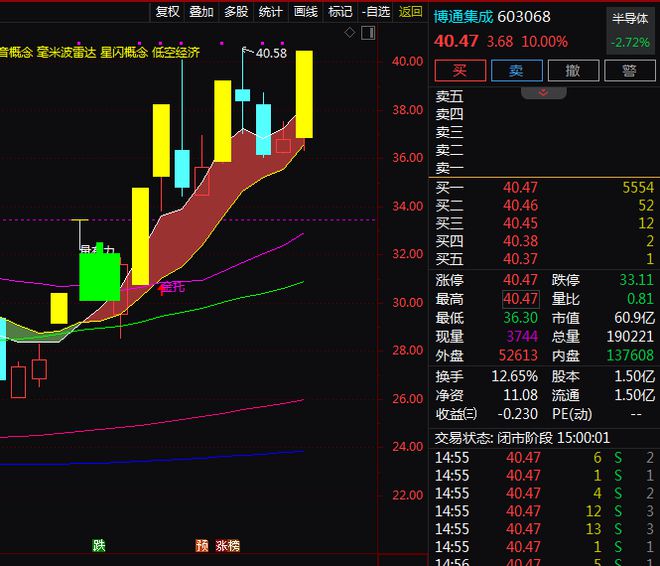Click the 40.58 high price label
The image size is (660, 566).
[x=271, y=53]
